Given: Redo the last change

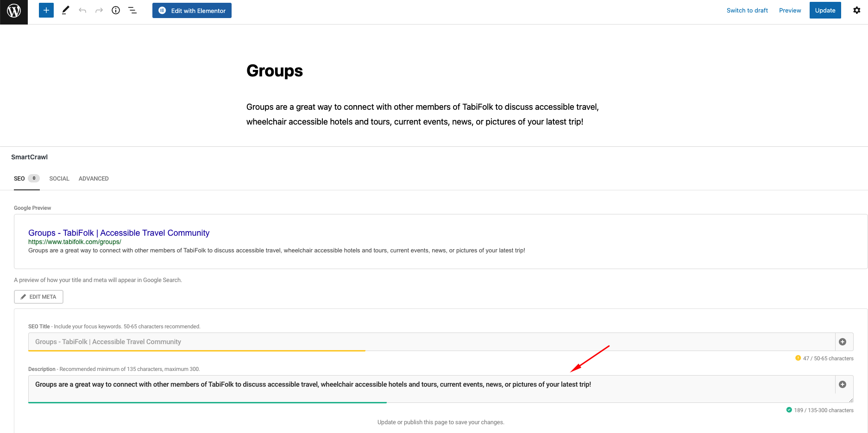Looking at the screenshot, I should coord(99,10).
